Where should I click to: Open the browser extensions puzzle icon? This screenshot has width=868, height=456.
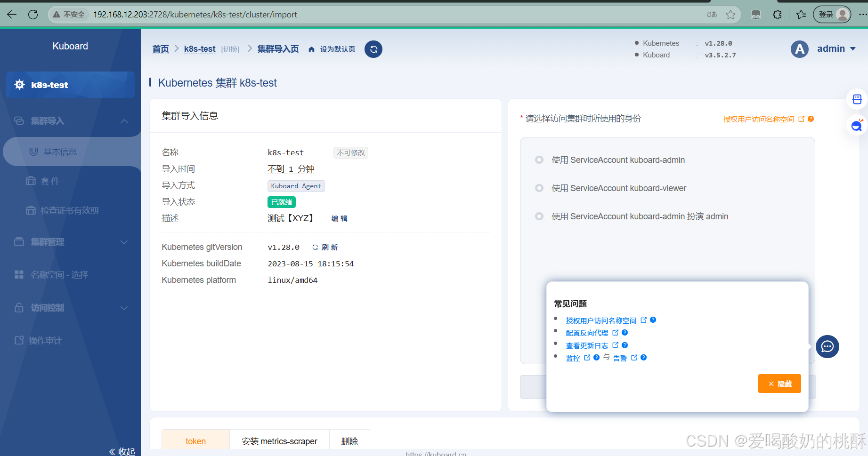pyautogui.click(x=778, y=15)
